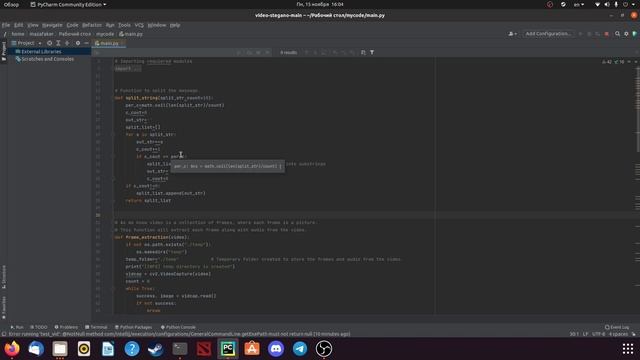The width and height of the screenshot is (640, 360).
Task: Select Scratches and Consoles tree item
Action: coord(47,59)
